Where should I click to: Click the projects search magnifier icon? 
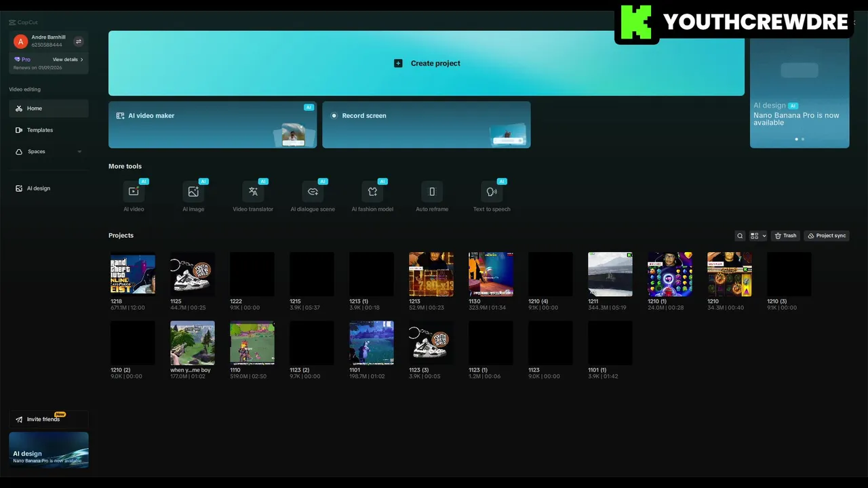tap(740, 236)
